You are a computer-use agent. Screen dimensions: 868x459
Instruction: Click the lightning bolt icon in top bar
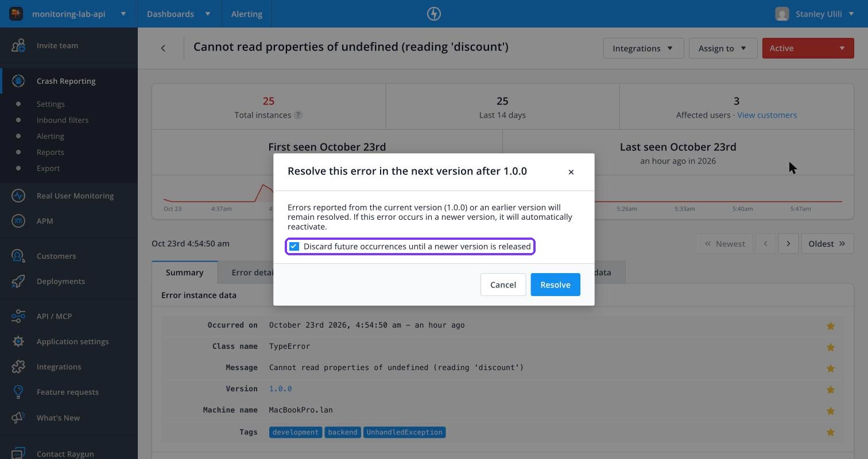(x=434, y=14)
